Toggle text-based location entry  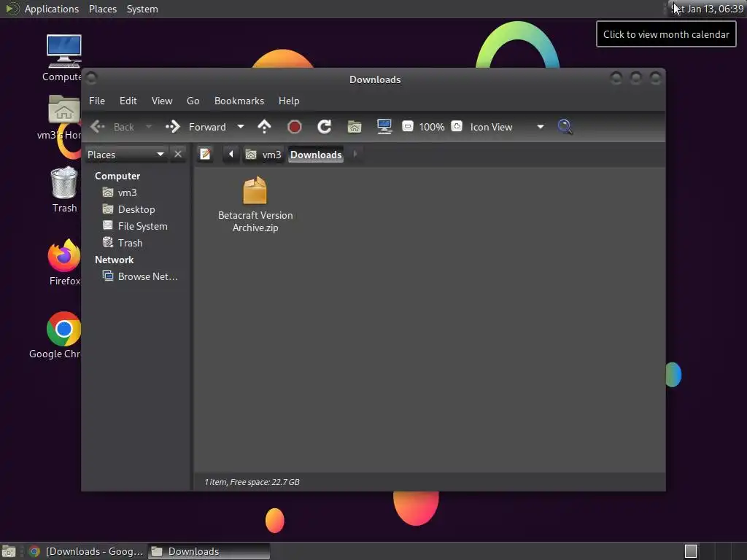[x=205, y=155]
